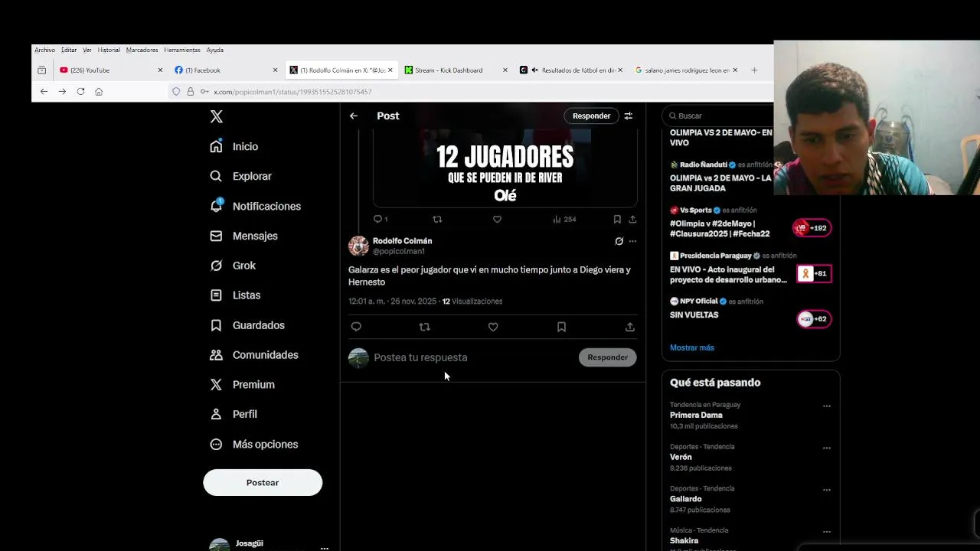
Task: Go to Inicio home page
Action: click(235, 146)
